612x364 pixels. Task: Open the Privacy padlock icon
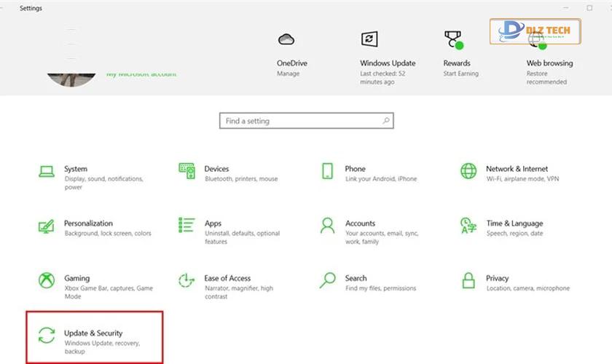pyautogui.click(x=468, y=280)
